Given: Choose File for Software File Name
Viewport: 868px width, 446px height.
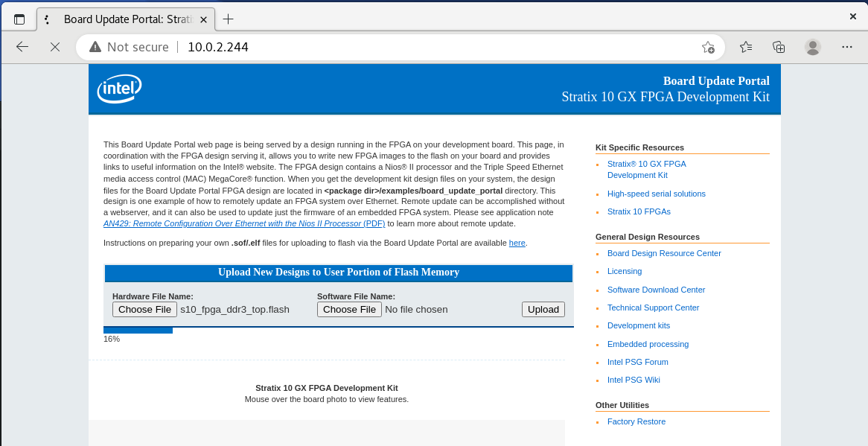Looking at the screenshot, I should coord(349,308).
